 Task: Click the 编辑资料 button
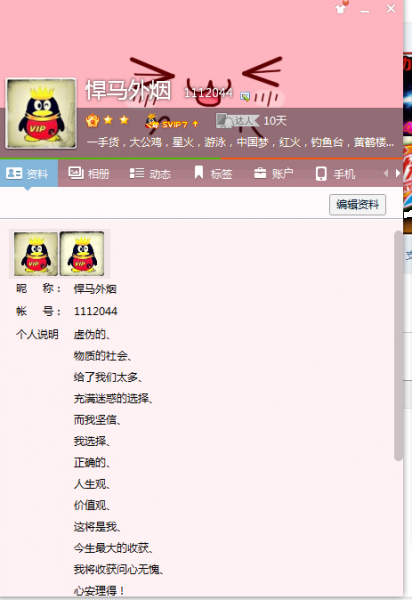click(x=357, y=204)
